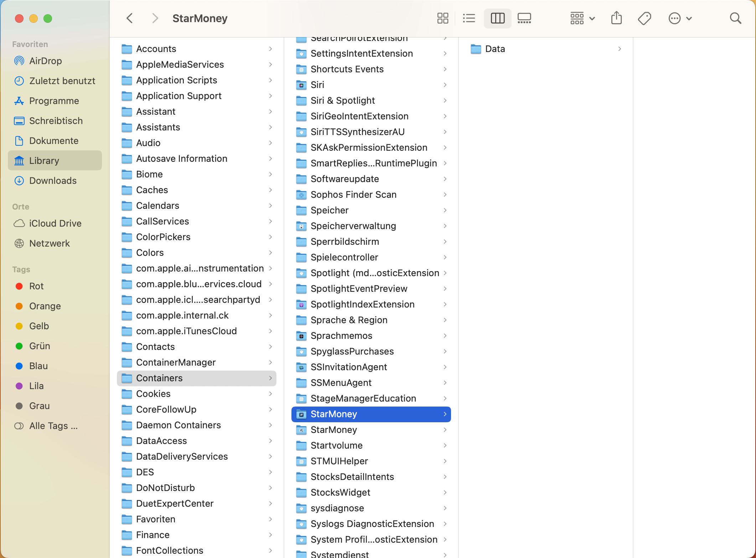The image size is (756, 558).
Task: Select the com.apple.iTunesCloud folder
Action: tap(197, 331)
